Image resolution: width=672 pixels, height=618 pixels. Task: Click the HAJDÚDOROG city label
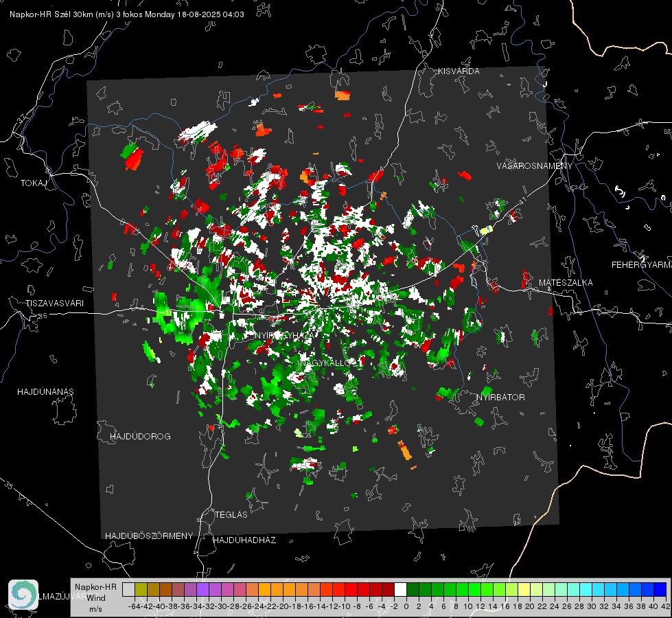(140, 436)
